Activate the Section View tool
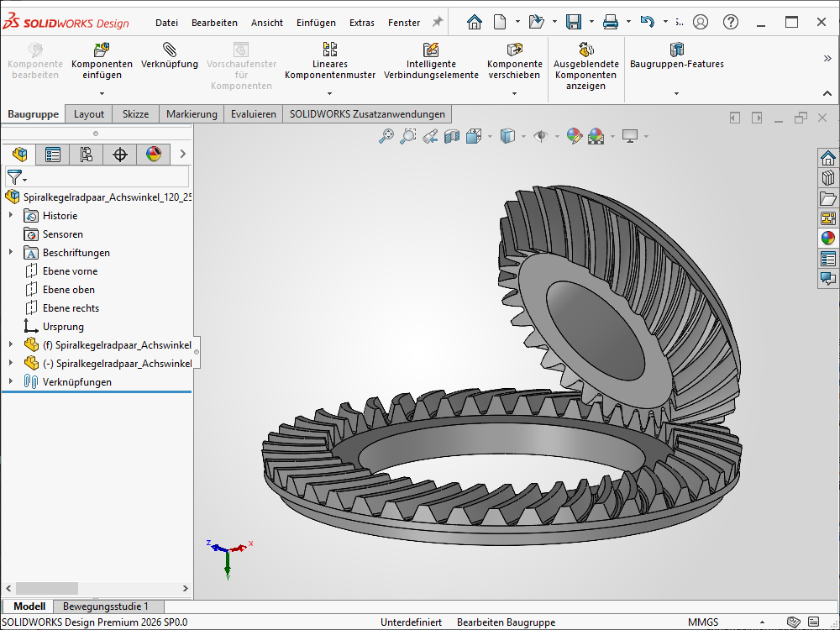Viewport: 840px width, 630px height. pos(452,136)
